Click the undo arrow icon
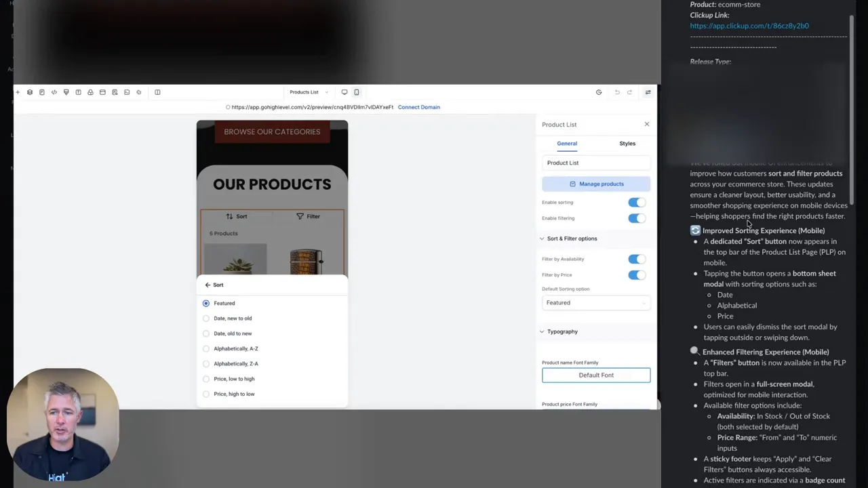The height and width of the screenshot is (488, 868). coord(617,92)
